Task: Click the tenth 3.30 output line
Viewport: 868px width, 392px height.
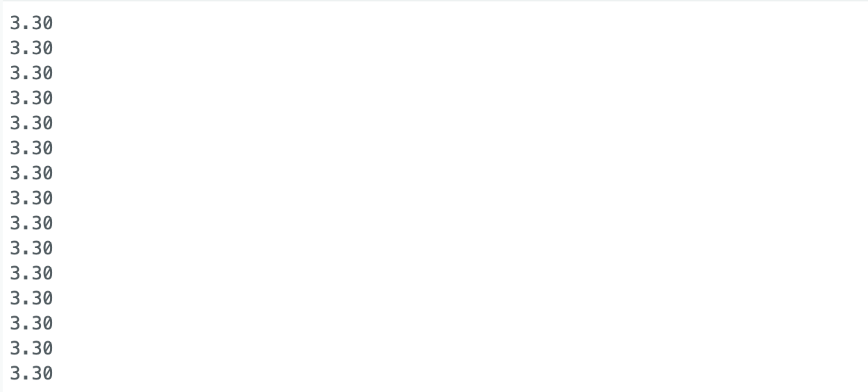Action: tap(31, 248)
